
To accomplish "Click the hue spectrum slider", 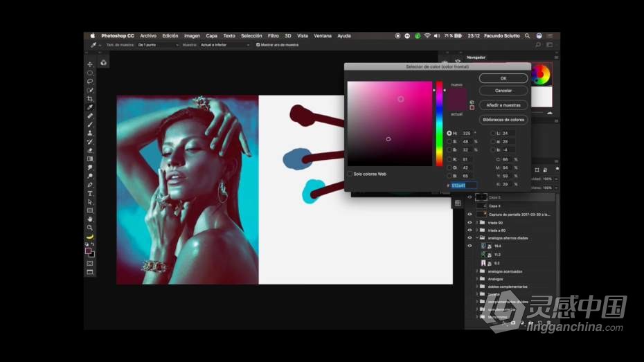I will pos(439,123).
